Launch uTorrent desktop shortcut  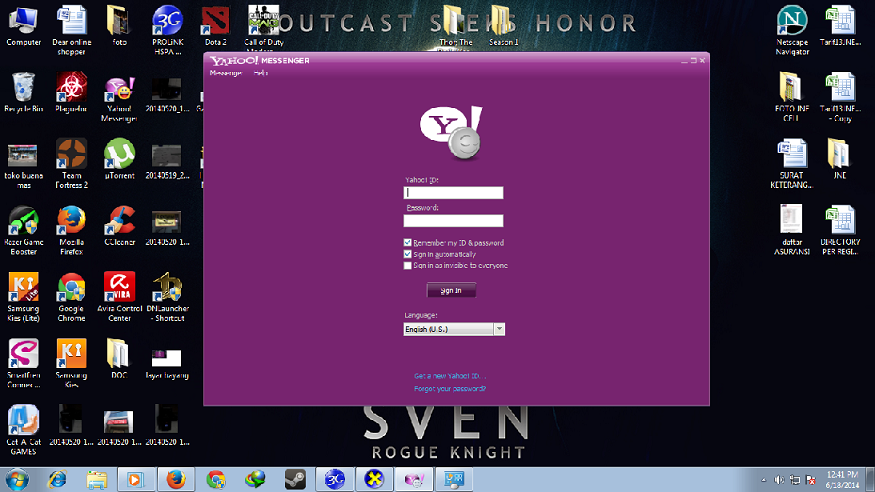(x=119, y=159)
